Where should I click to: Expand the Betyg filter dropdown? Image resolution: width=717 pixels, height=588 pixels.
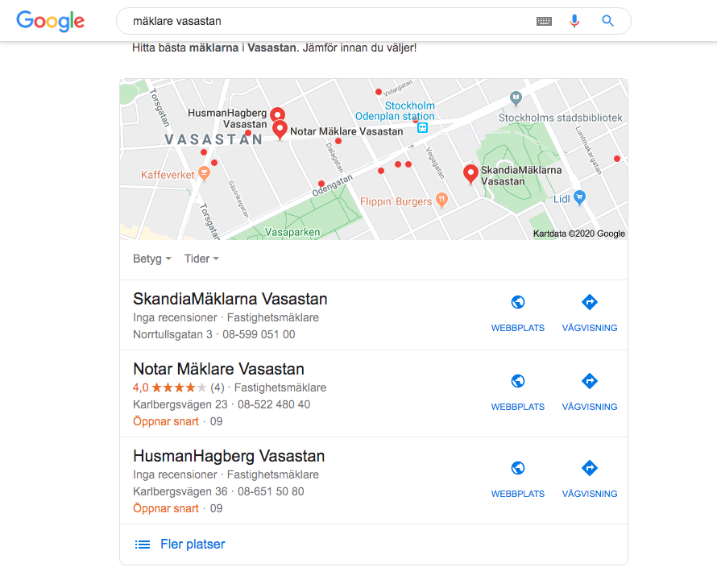coord(152,259)
